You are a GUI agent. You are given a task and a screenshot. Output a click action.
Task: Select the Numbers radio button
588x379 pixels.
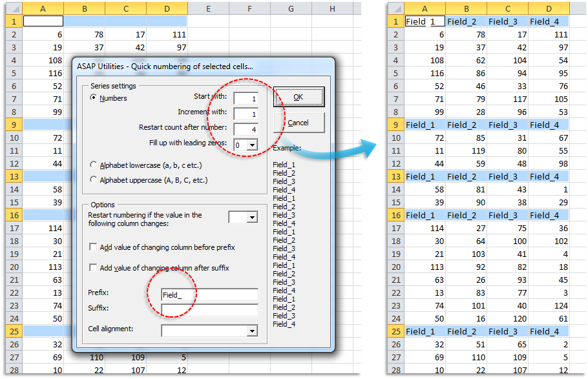(94, 97)
